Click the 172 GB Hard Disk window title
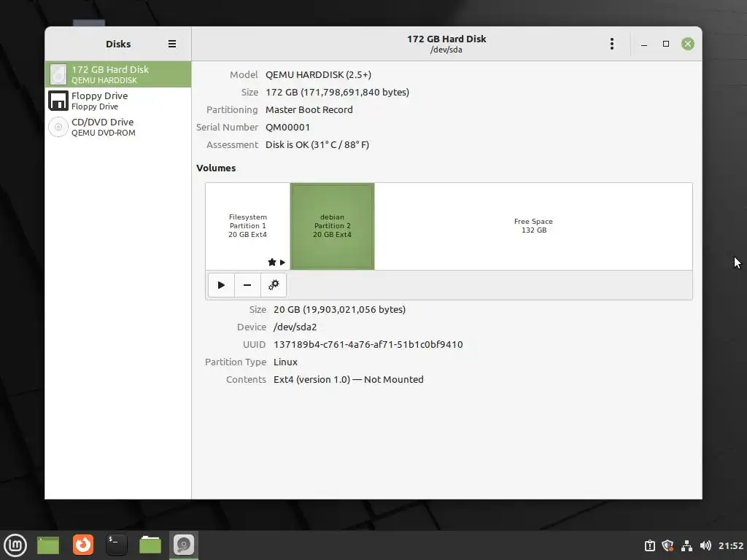The image size is (747, 560). pyautogui.click(x=446, y=39)
